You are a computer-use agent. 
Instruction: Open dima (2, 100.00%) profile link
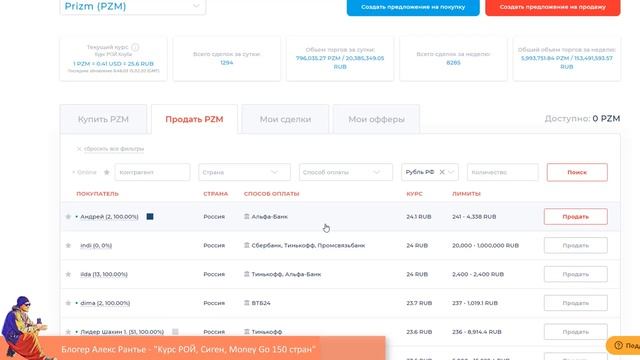pos(105,303)
